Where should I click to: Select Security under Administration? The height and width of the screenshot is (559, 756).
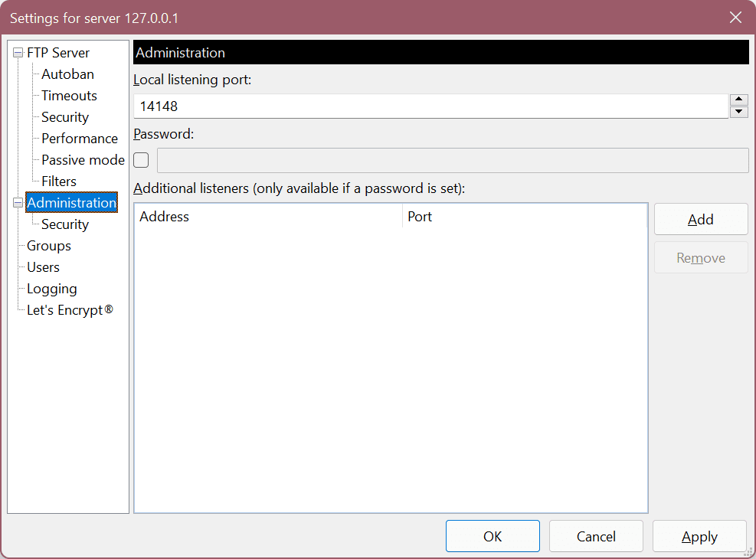pos(64,224)
